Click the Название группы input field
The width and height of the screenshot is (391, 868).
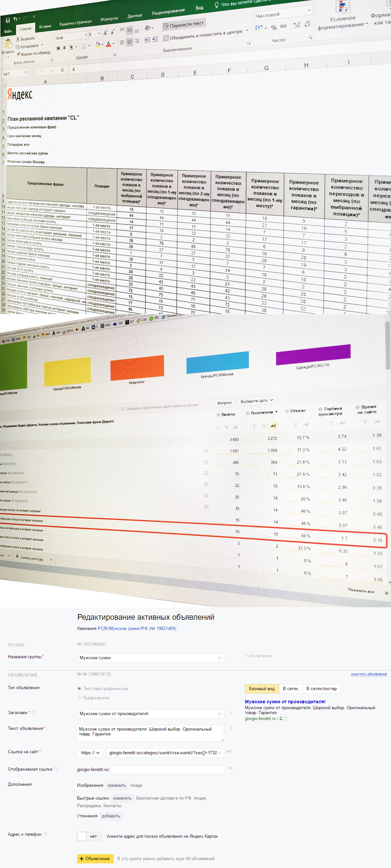(x=150, y=658)
